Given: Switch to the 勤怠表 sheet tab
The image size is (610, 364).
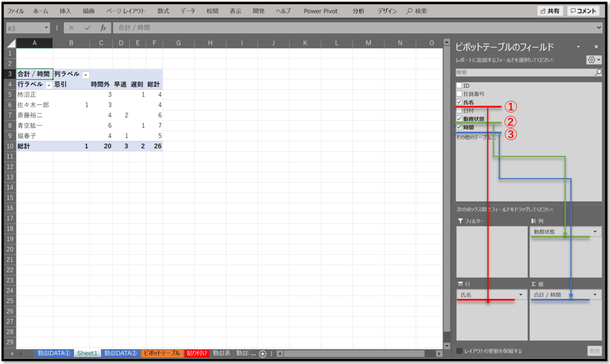Looking at the screenshot, I should 222,353.
